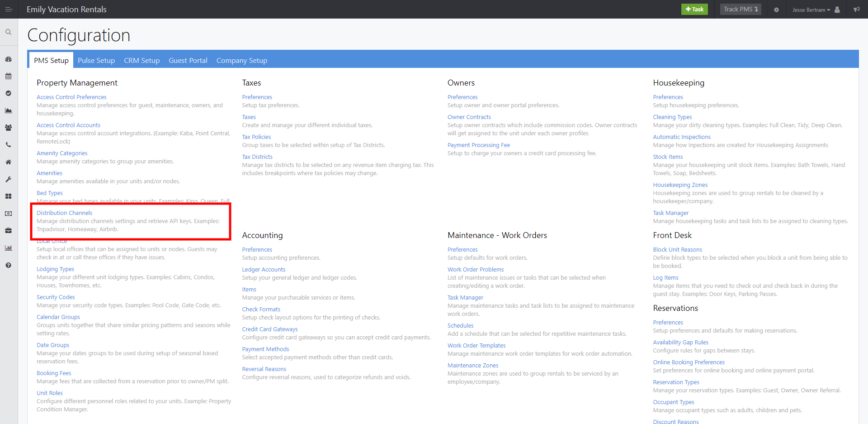The image size is (868, 424).
Task: Open Access Control Preferences link
Action: (71, 97)
